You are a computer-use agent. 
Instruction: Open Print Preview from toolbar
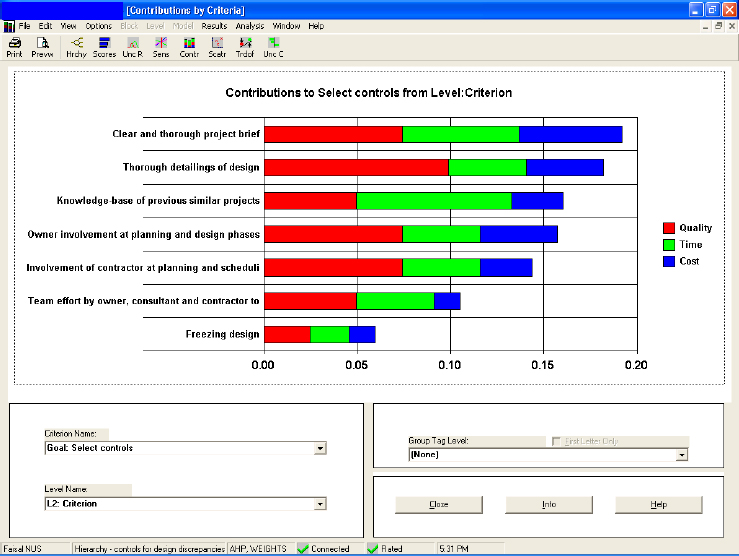42,47
